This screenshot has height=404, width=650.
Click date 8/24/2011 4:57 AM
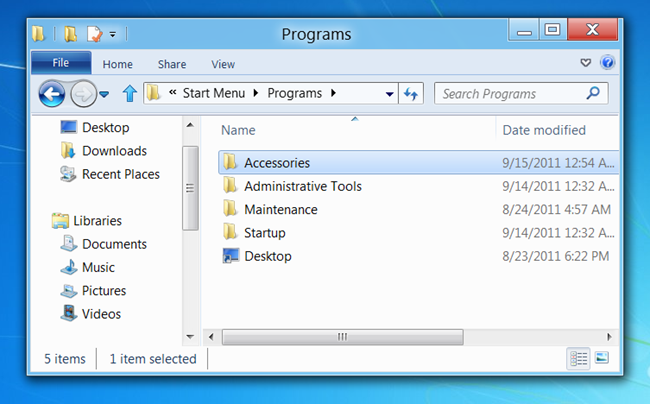(x=556, y=209)
